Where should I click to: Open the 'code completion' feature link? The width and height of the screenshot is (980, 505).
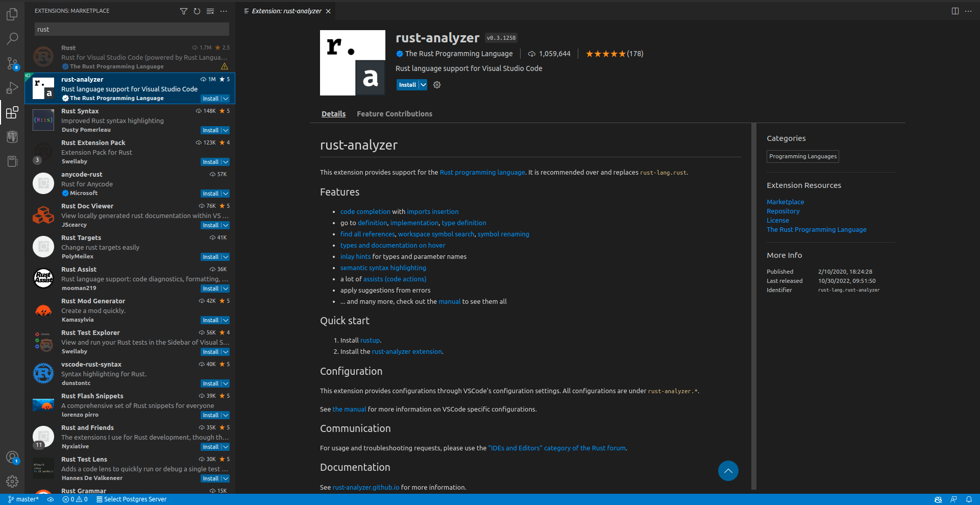pos(365,212)
